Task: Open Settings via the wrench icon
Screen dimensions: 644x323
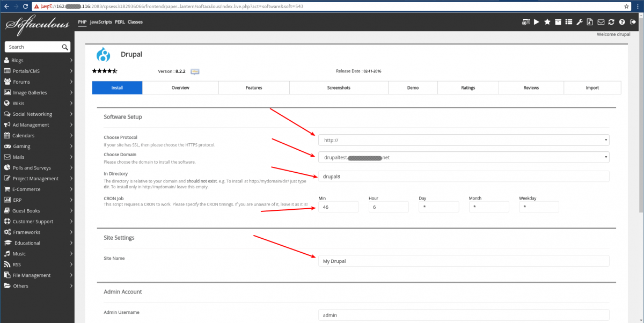Action: click(x=580, y=21)
